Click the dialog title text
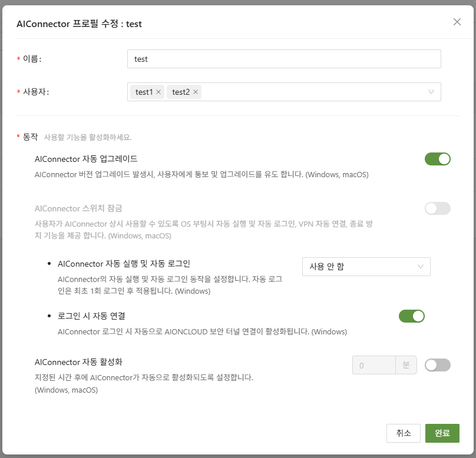The width and height of the screenshot is (476, 458). [x=78, y=24]
